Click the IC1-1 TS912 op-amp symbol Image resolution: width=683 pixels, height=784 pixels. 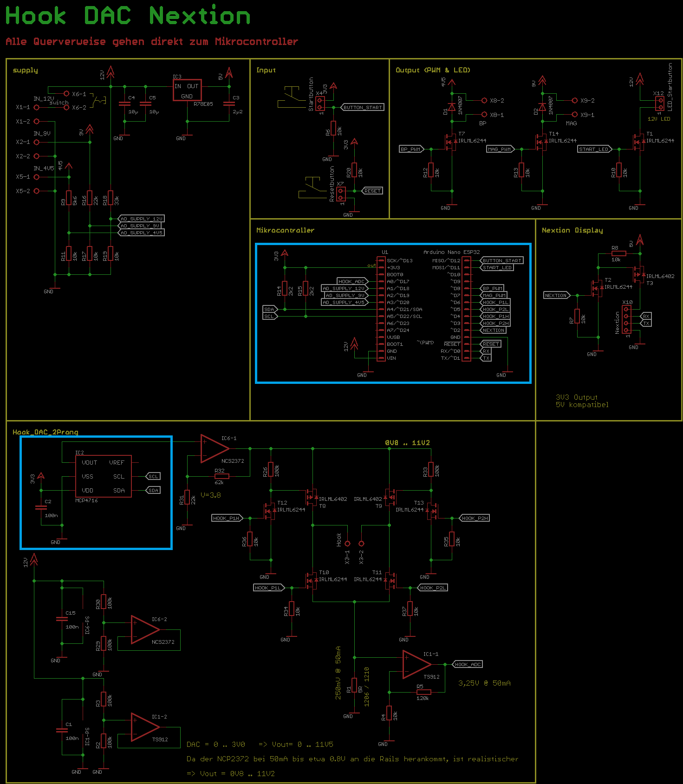tap(417, 665)
